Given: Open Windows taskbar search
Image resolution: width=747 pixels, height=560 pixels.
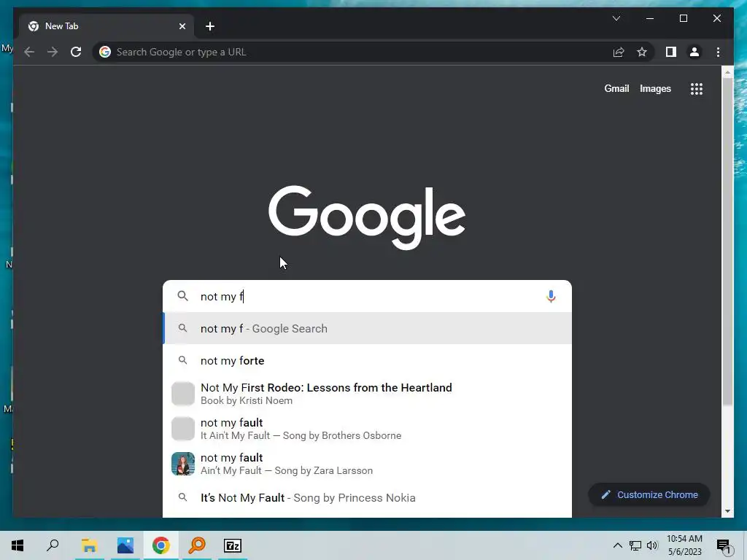Looking at the screenshot, I should [53, 545].
